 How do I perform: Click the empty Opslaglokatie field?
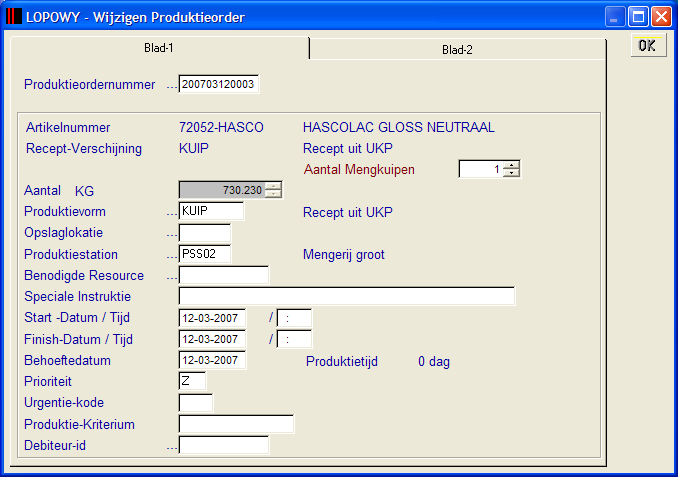[205, 233]
